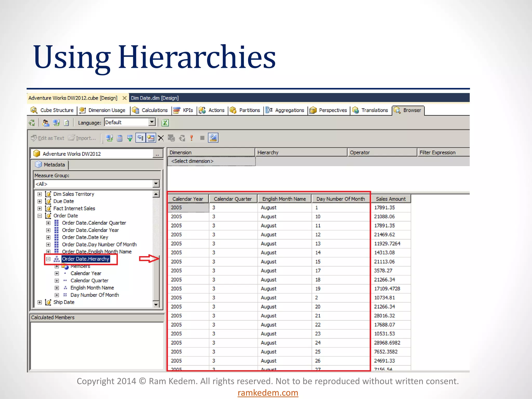Click the ramkedem.com link
Screen dimensions: 532x399
[268, 393]
